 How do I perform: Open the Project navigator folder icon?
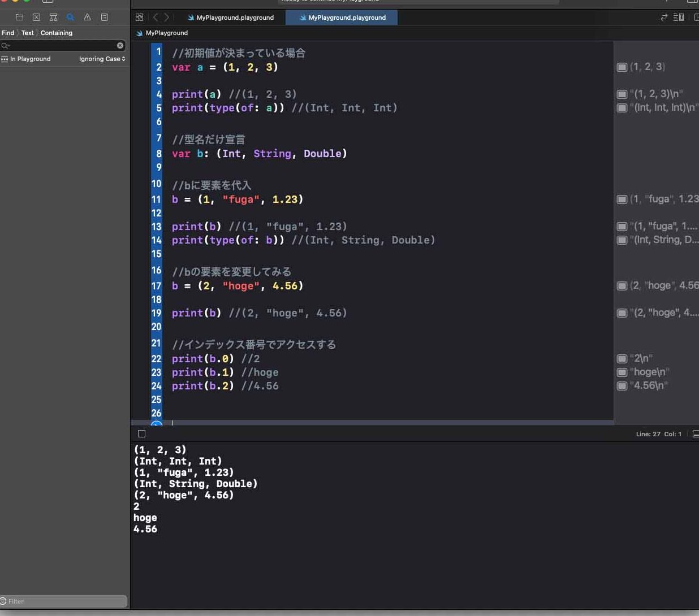pos(19,17)
